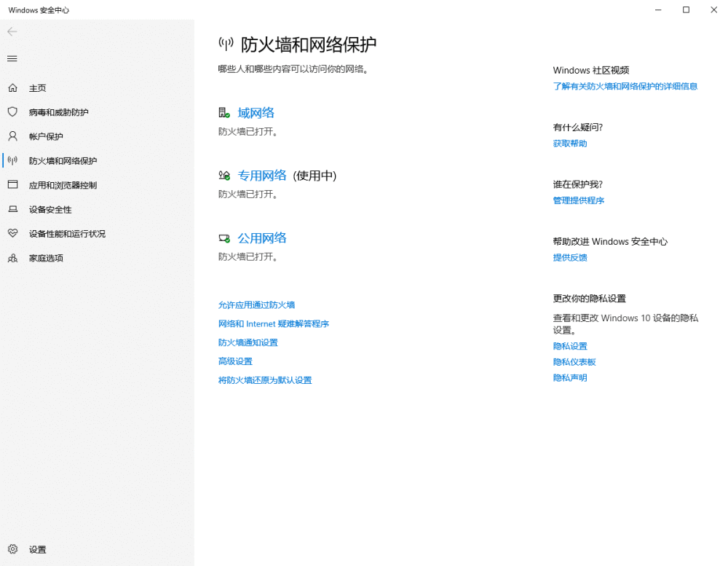The image size is (728, 566).
Task: Open 隐私声明 link
Action: 570,378
